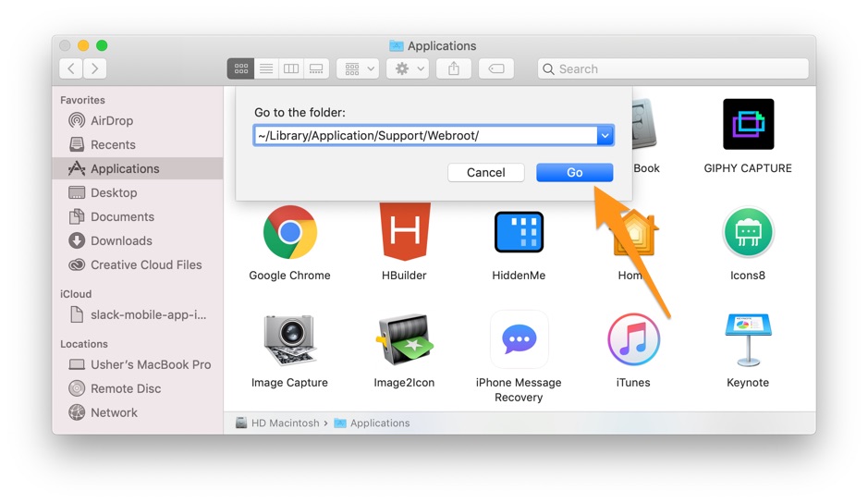The height and width of the screenshot is (503, 868).
Task: Click the Go button in the dialog
Action: click(574, 172)
